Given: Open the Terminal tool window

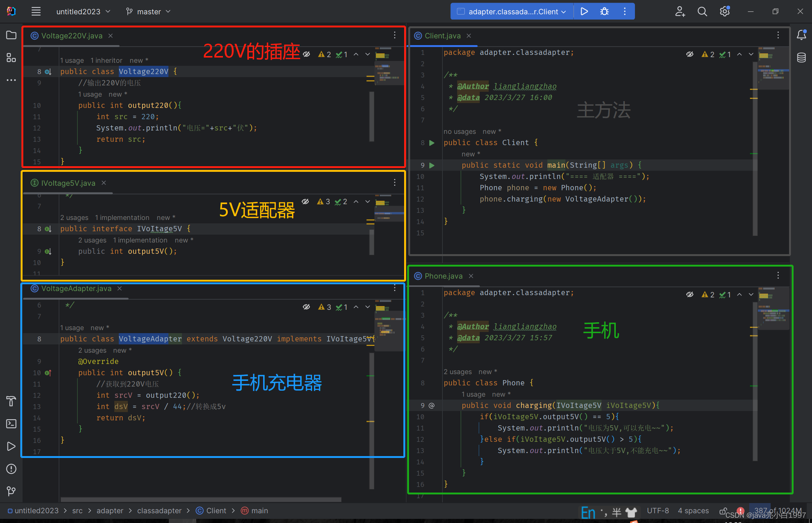Looking at the screenshot, I should coord(11,424).
